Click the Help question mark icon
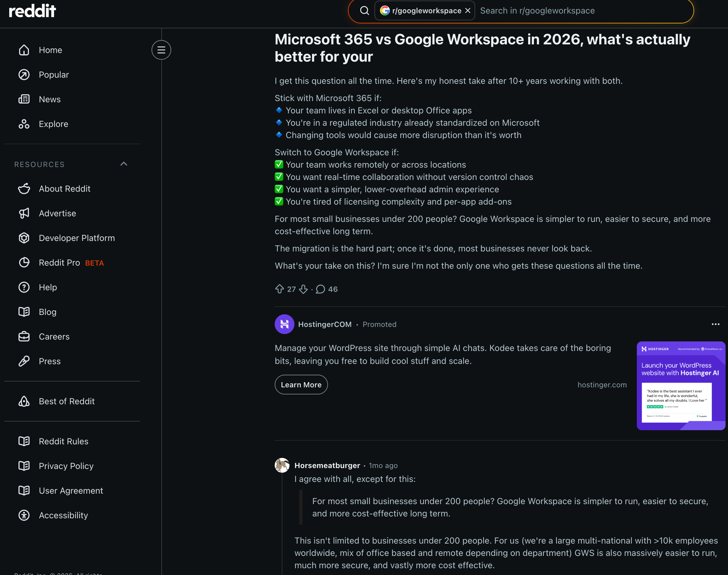728x575 pixels. coord(24,287)
